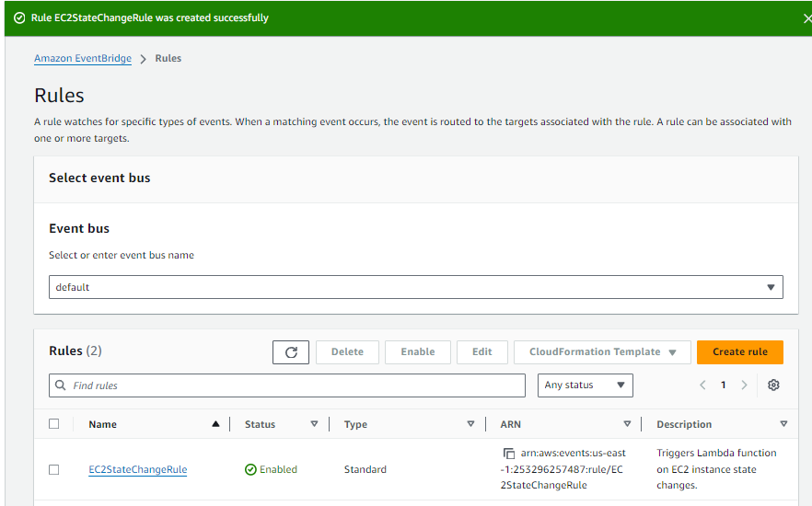Open the event bus default dropdown
This screenshot has height=506, width=812.
415,287
